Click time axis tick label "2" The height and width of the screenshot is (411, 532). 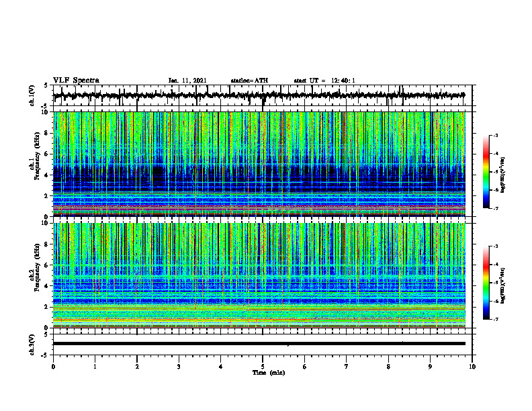tap(137, 367)
